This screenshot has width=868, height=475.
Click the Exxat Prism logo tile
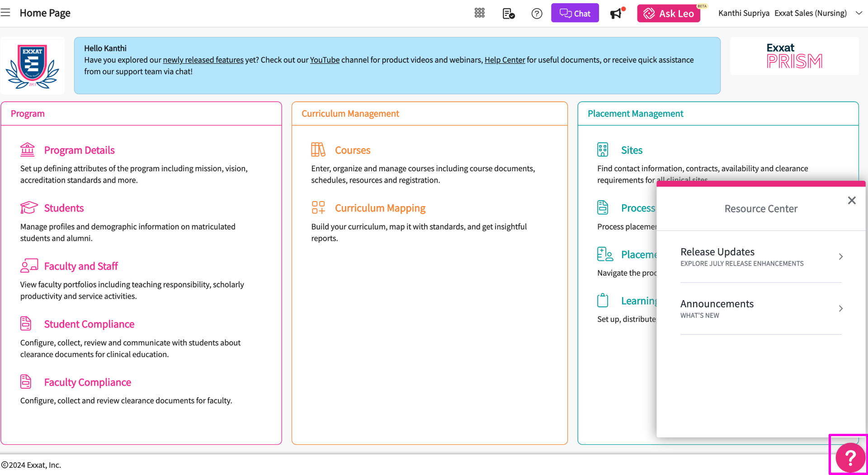coord(794,56)
